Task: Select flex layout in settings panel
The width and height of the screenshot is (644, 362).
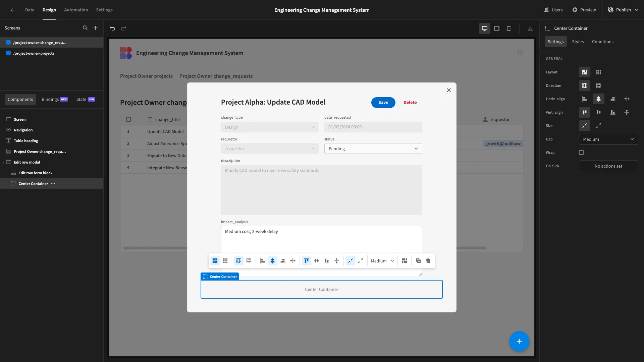Action: coord(585,72)
